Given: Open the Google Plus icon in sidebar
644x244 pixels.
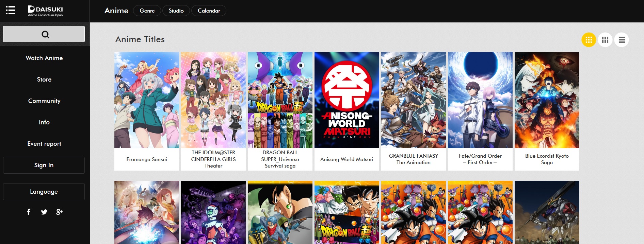Looking at the screenshot, I should tap(59, 212).
